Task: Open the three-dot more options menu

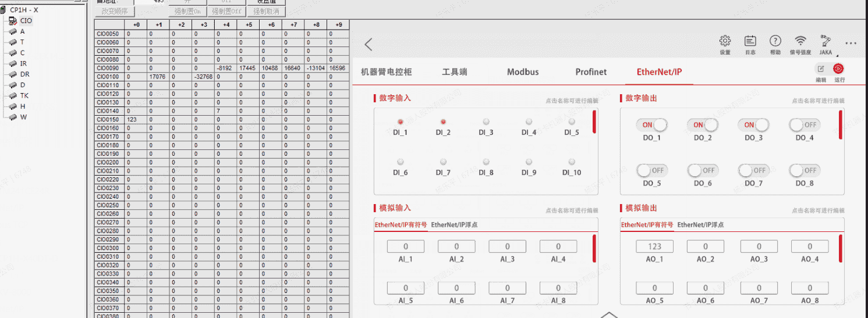Action: tap(851, 44)
